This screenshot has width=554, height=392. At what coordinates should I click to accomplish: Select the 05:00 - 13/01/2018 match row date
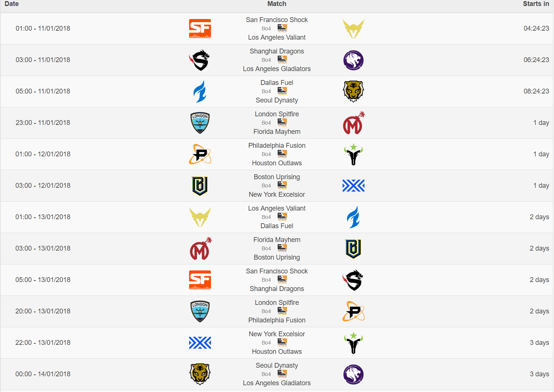43,280
